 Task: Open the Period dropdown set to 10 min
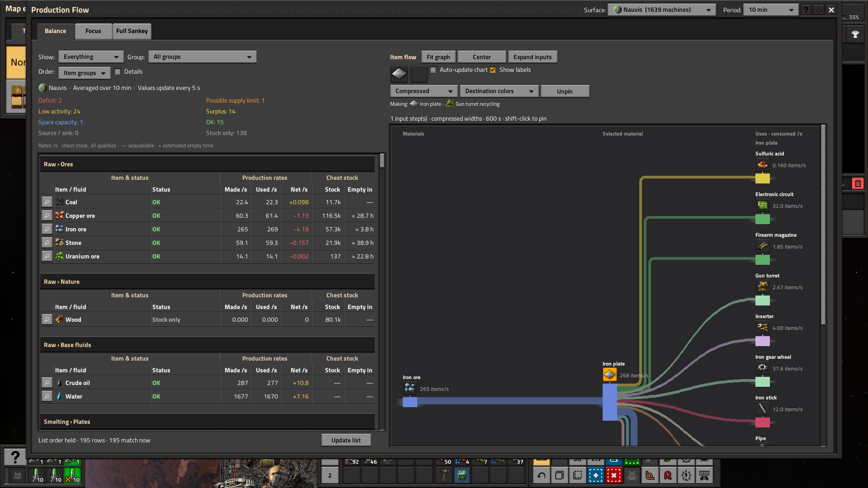tap(771, 10)
